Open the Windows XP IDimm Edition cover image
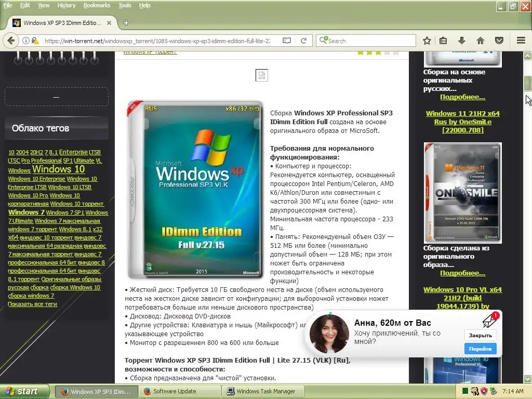 [x=195, y=189]
